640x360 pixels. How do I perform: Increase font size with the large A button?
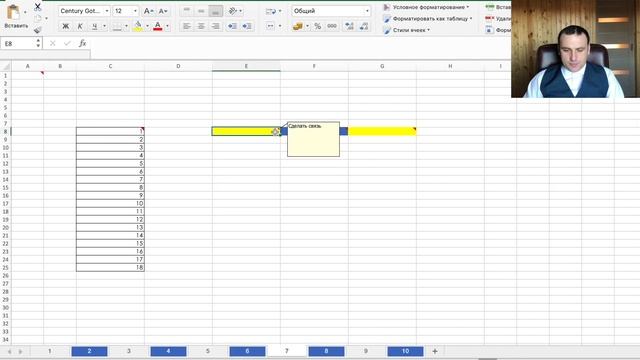coord(148,11)
